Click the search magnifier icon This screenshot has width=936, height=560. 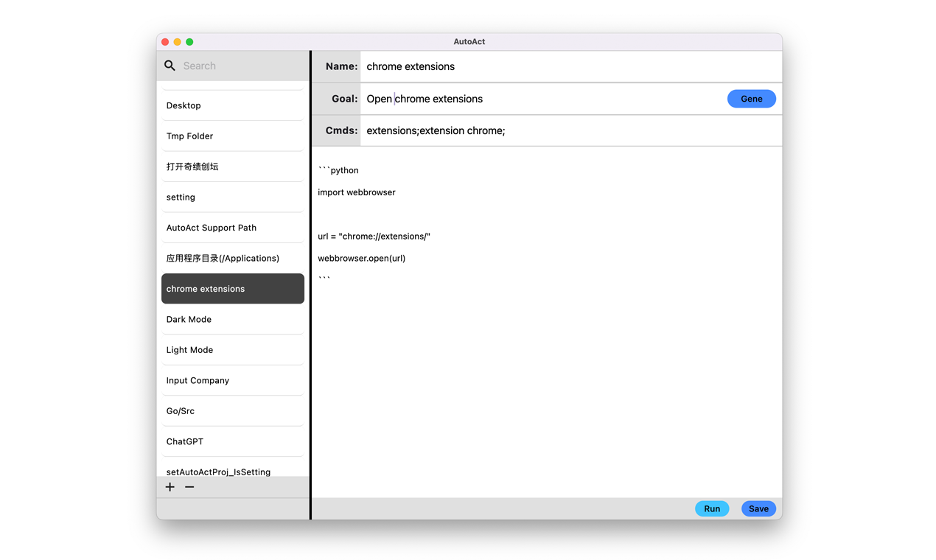(x=170, y=66)
